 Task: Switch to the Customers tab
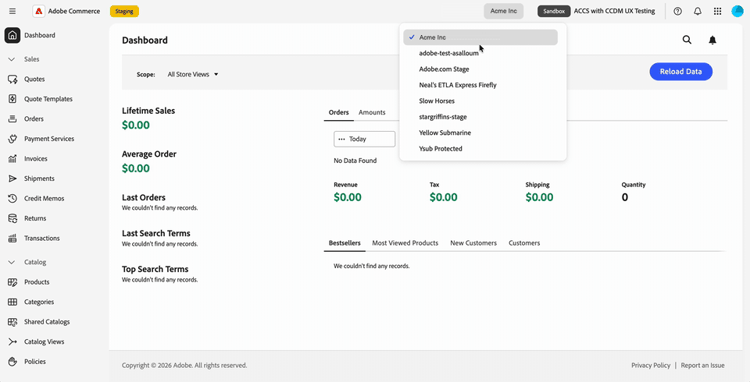[x=524, y=243]
